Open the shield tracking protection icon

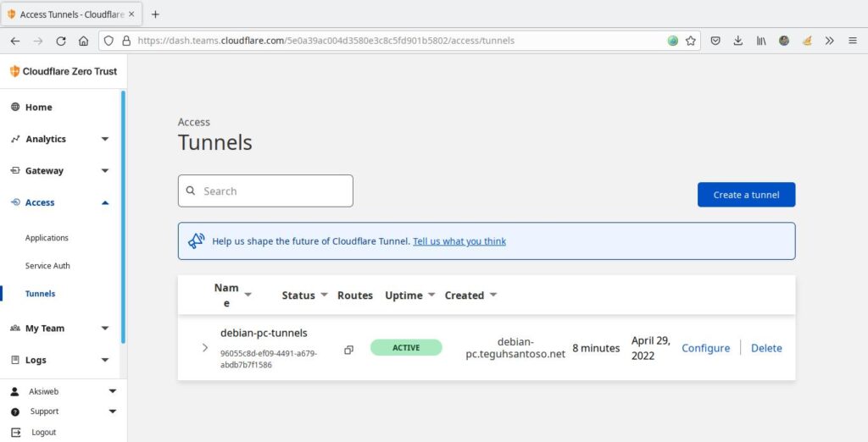pyautogui.click(x=109, y=41)
